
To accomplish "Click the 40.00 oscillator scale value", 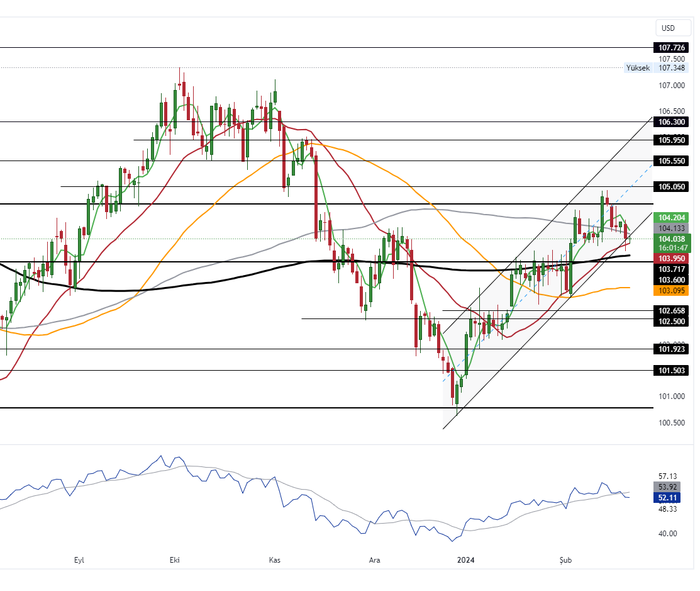I will (x=667, y=533).
